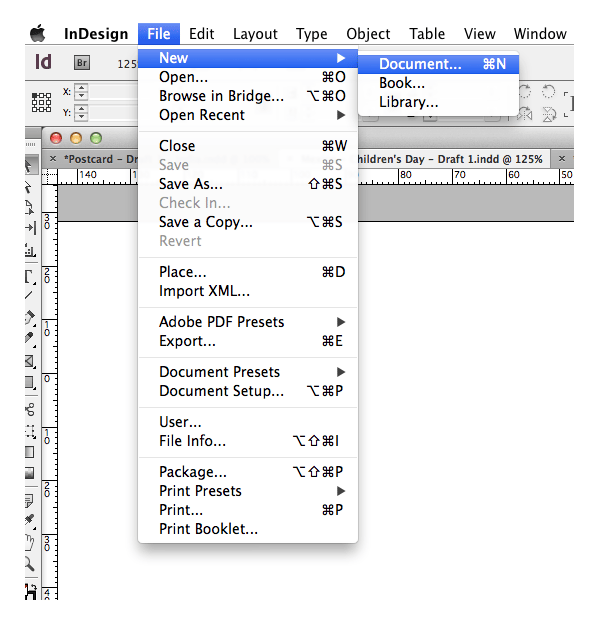Image resolution: width=600 pixels, height=628 pixels.
Task: Open the View menu
Action: pos(479,34)
